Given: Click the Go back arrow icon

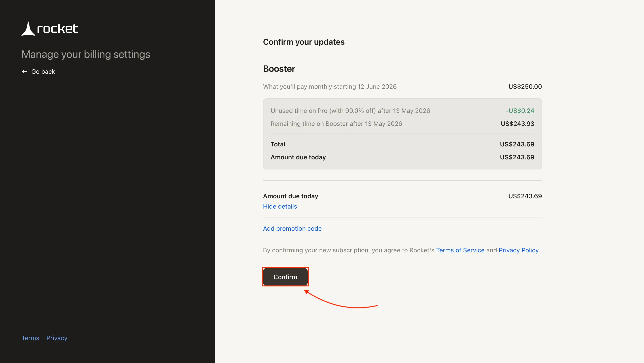Looking at the screenshot, I should (x=25, y=72).
